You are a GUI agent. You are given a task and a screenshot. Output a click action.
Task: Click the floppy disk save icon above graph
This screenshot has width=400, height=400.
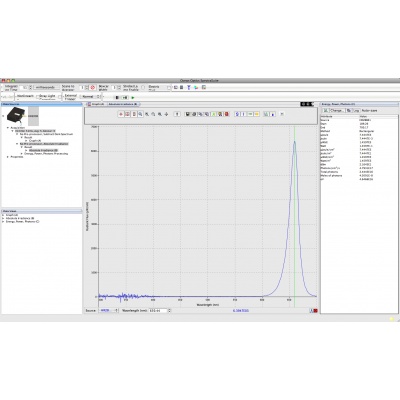pyautogui.click(x=188, y=114)
